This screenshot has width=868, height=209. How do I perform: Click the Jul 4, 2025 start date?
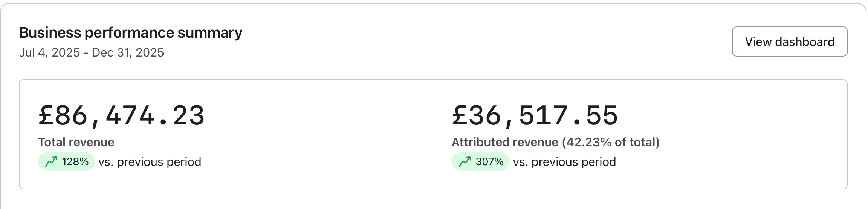49,52
